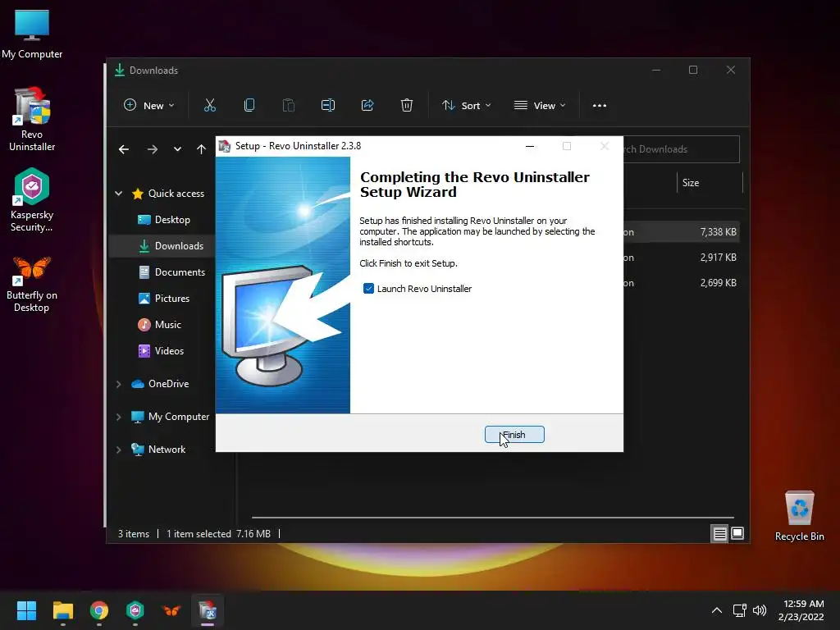Click the Paste icon in Explorer toolbar

click(x=288, y=106)
